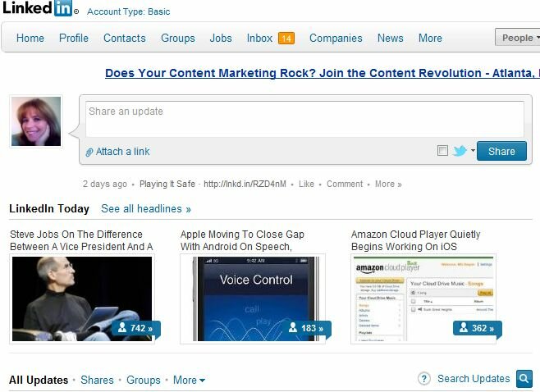Click the Attach a link text

[122, 152]
